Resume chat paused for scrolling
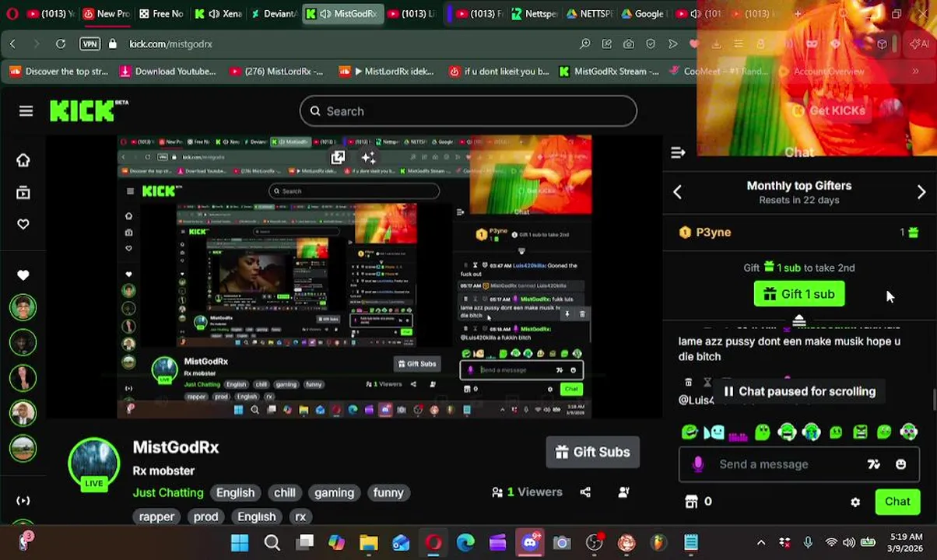The image size is (937, 560). [x=799, y=391]
